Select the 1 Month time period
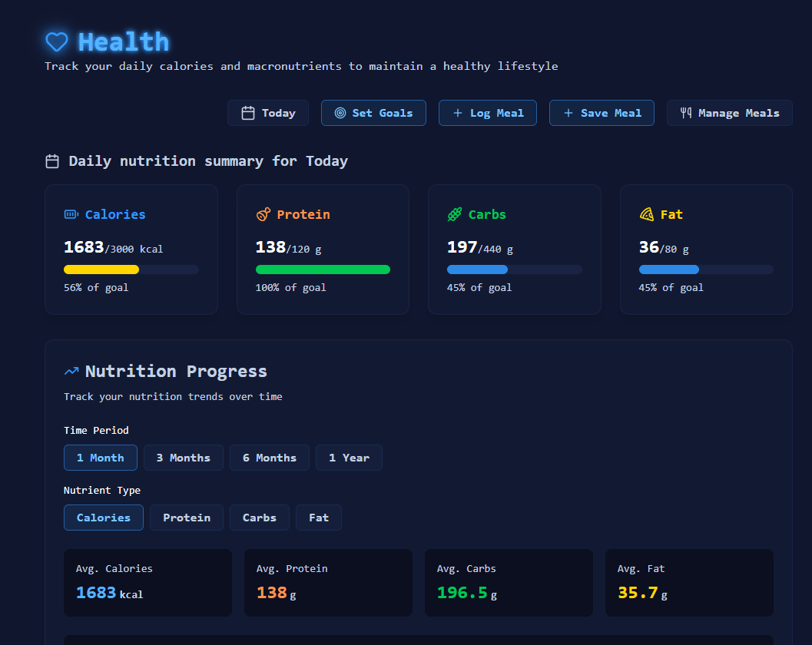Viewport: 812px width, 645px height. point(101,458)
